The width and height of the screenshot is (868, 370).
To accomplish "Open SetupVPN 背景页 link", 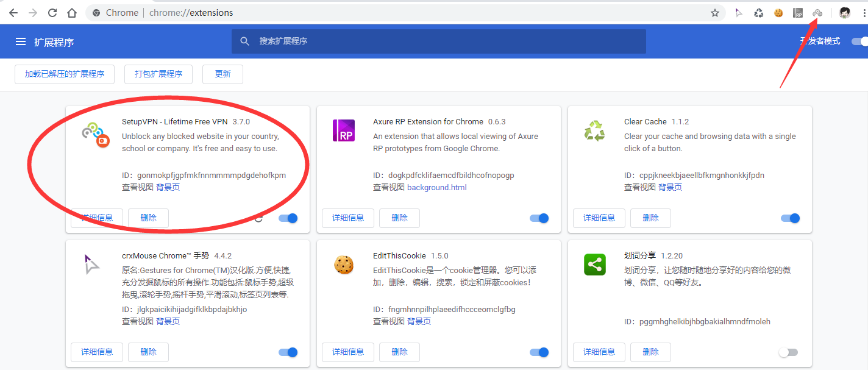I will [x=168, y=188].
